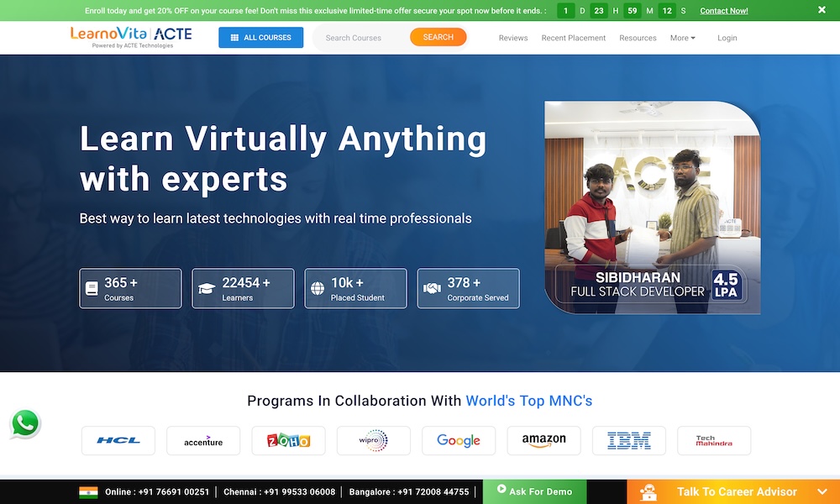Select the Google partner logo
This screenshot has width=840, height=504.
[459, 440]
